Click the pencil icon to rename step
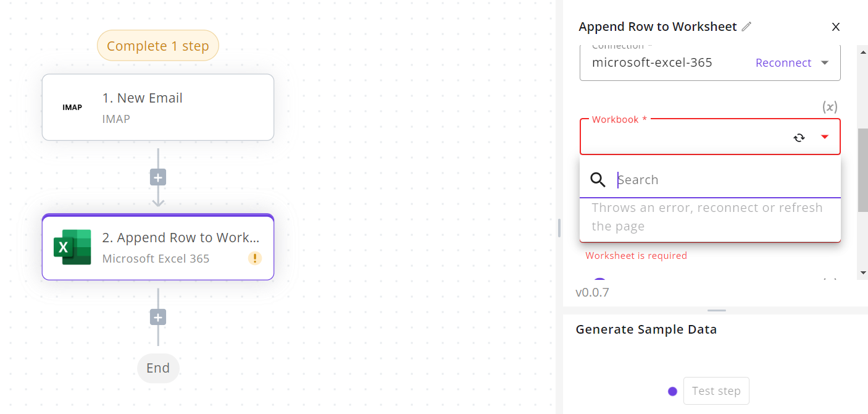The width and height of the screenshot is (868, 414). [747, 27]
